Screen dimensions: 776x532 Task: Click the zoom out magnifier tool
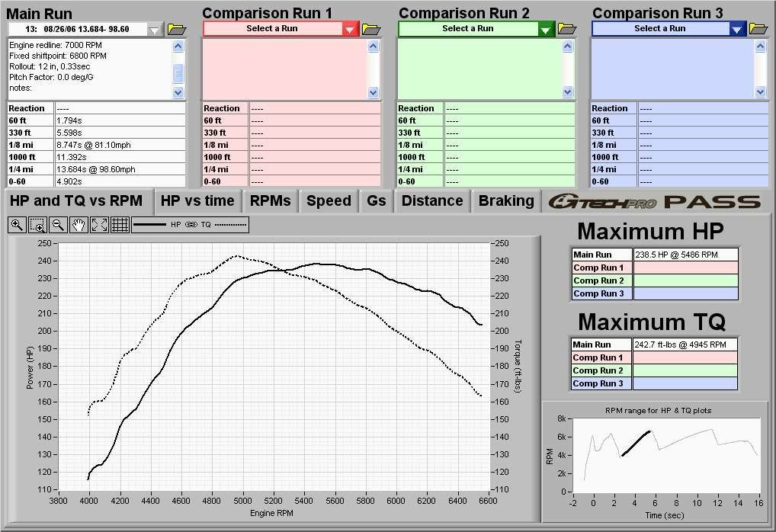coord(58,225)
